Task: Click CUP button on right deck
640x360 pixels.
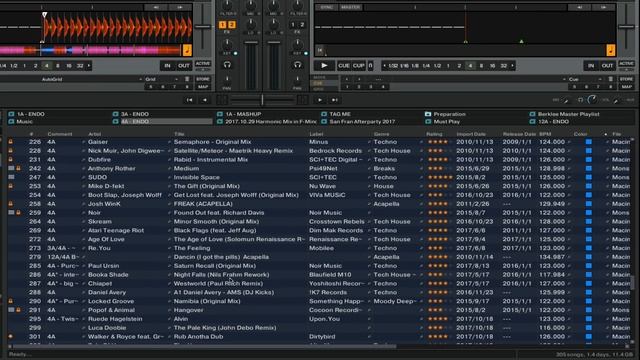Action: coord(358,65)
